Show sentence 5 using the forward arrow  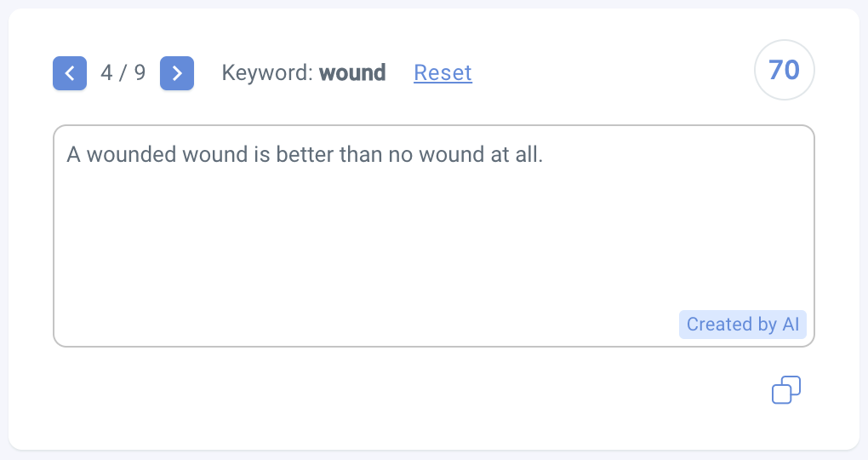pos(177,73)
